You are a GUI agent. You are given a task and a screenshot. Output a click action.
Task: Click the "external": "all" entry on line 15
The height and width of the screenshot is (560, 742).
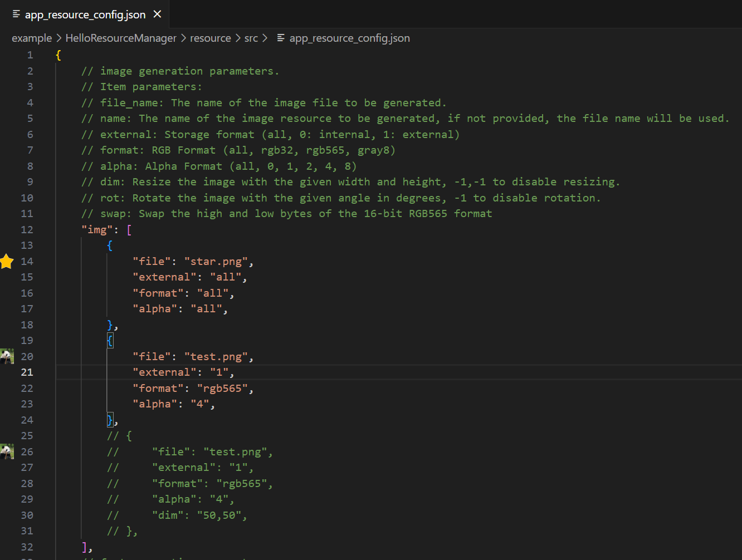click(x=190, y=277)
